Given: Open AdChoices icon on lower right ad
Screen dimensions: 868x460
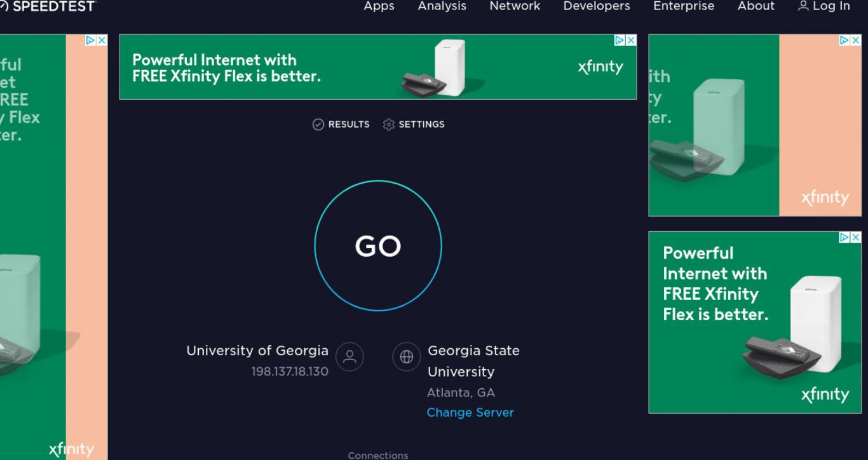Looking at the screenshot, I should (x=845, y=237).
